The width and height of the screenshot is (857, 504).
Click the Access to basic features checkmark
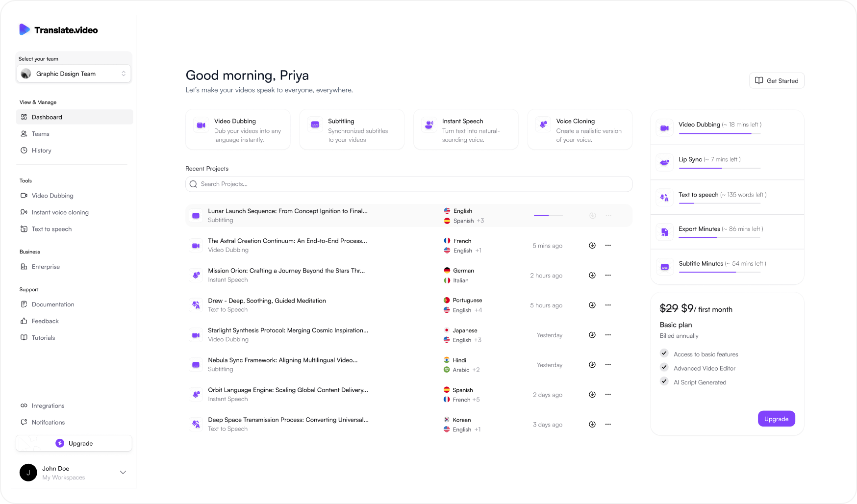click(664, 353)
